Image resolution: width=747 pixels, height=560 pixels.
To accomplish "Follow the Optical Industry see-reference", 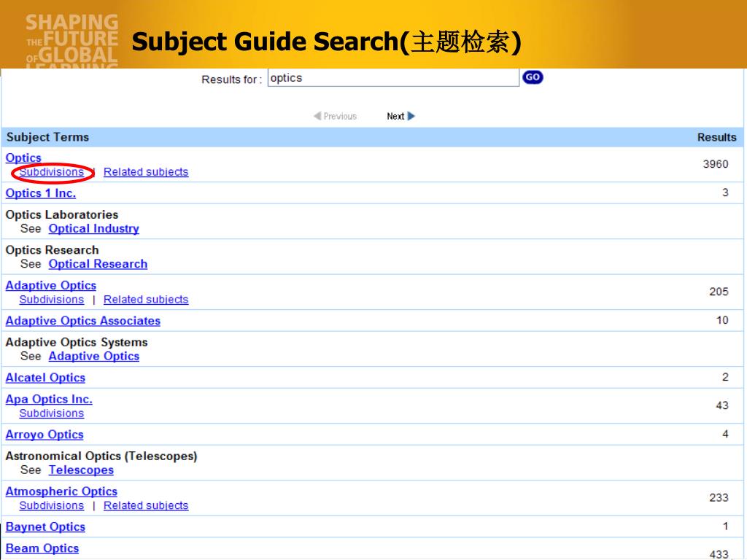I will (x=94, y=228).
